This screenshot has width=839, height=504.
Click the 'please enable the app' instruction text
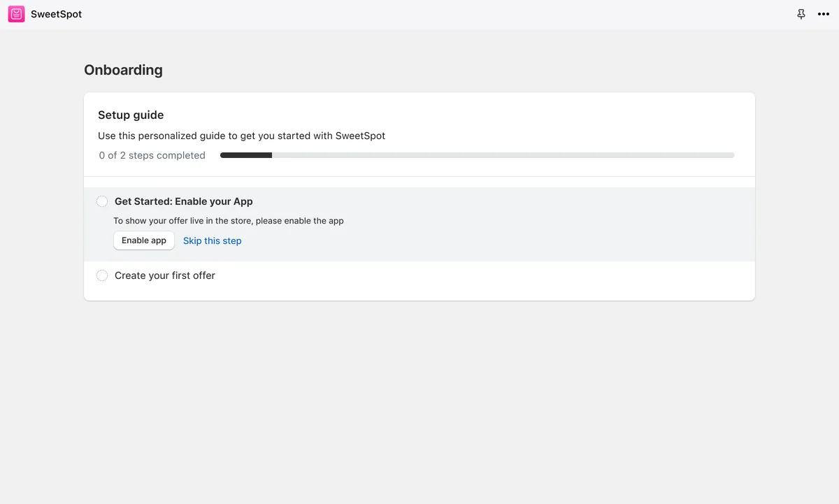click(x=229, y=221)
